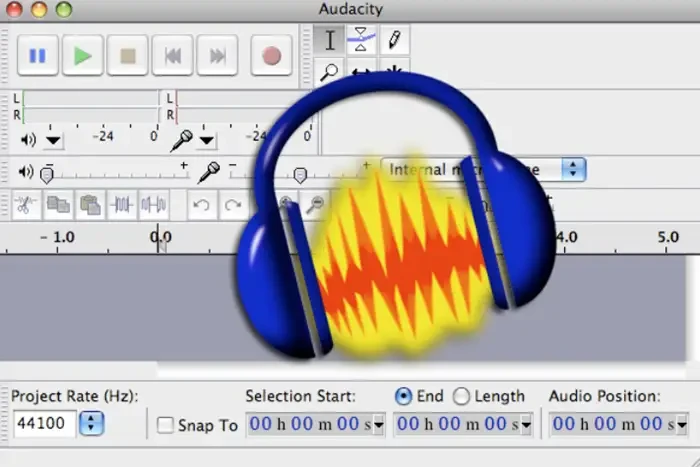Open Selection Start time format dropdown
Viewport: 700px width, 467px height.
pos(379,425)
